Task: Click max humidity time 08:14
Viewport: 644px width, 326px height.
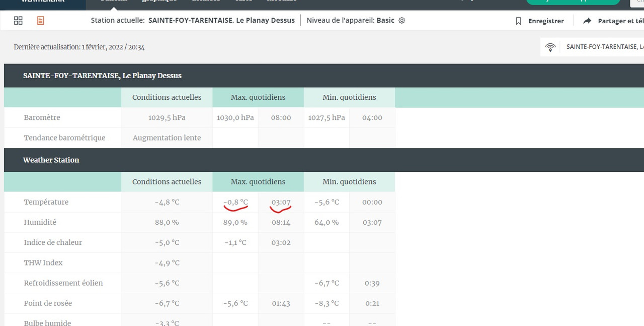Action: [x=281, y=222]
